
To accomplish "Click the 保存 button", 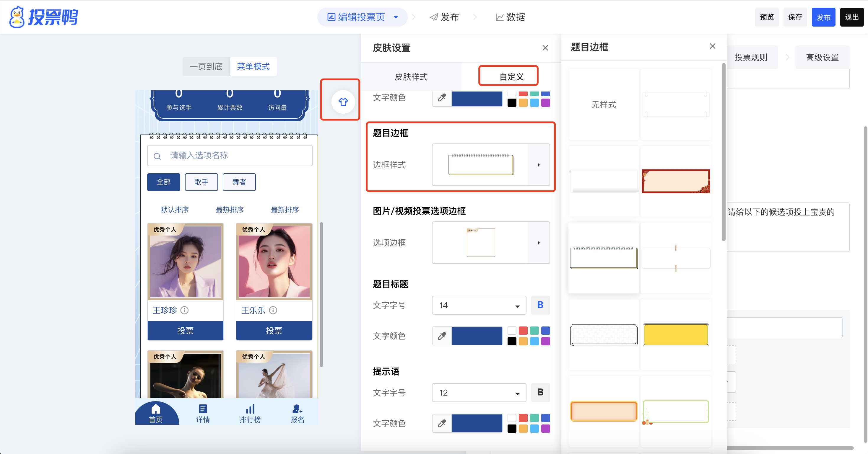I will pos(795,17).
